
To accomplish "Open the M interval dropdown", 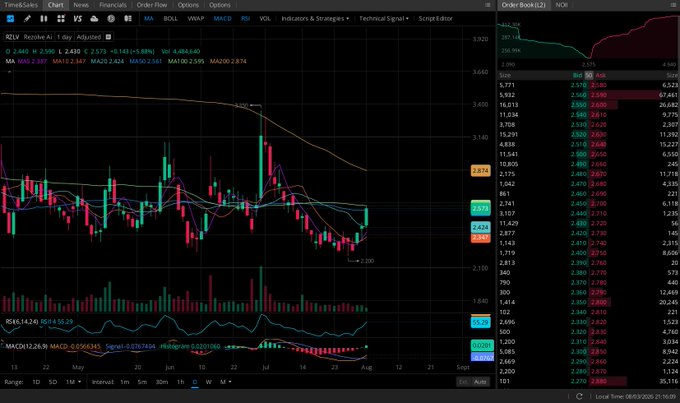I will click(x=226, y=382).
